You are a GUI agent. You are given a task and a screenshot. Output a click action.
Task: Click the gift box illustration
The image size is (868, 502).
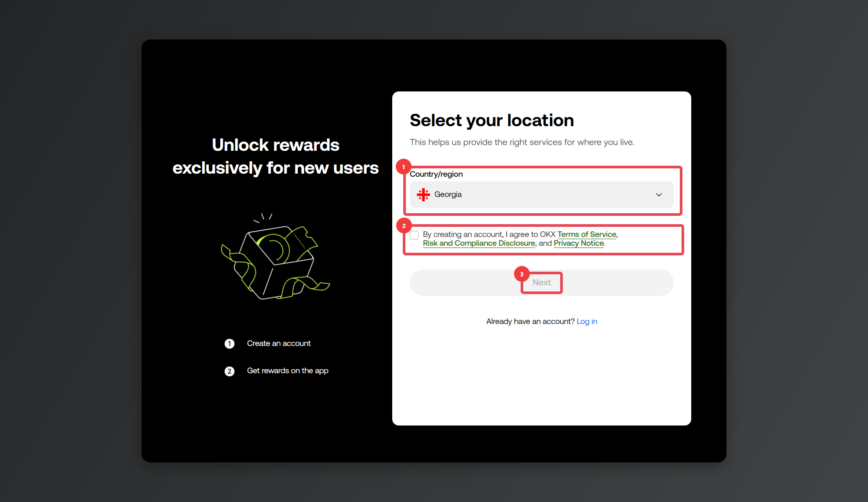(x=275, y=257)
